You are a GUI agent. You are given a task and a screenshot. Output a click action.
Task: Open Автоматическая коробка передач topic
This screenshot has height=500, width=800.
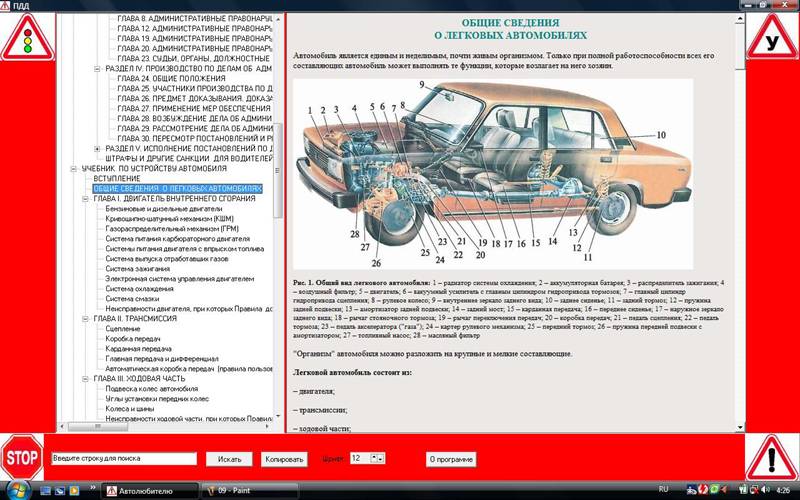189,368
